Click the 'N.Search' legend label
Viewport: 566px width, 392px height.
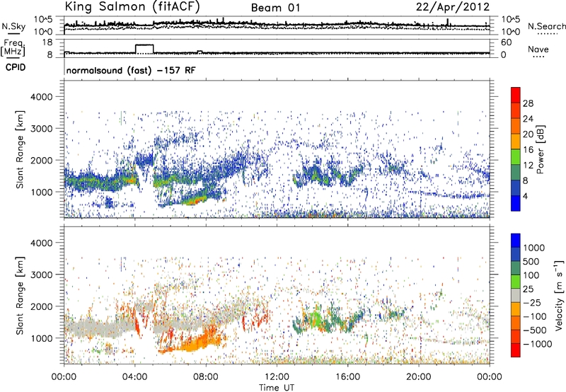tap(546, 26)
